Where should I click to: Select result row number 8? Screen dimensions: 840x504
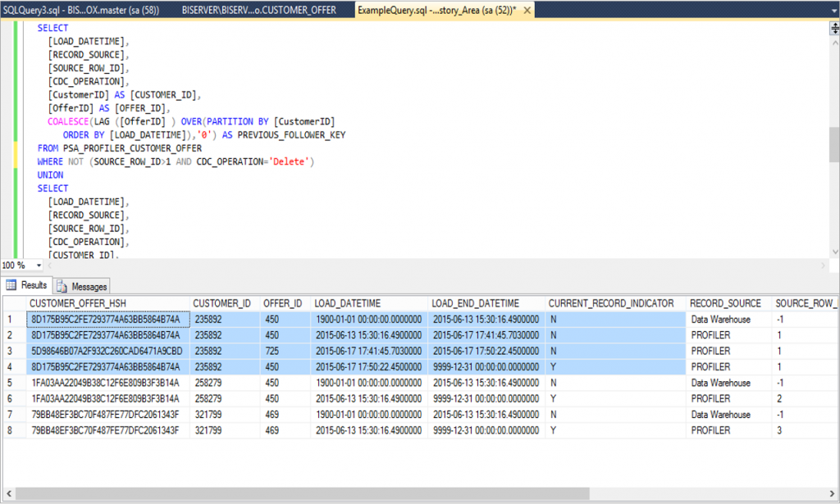(15, 431)
